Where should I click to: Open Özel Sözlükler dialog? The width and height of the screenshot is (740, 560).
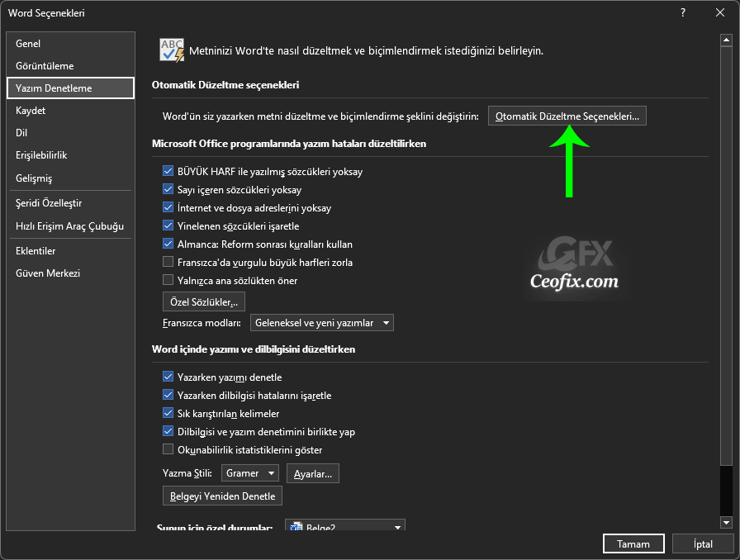(x=204, y=301)
